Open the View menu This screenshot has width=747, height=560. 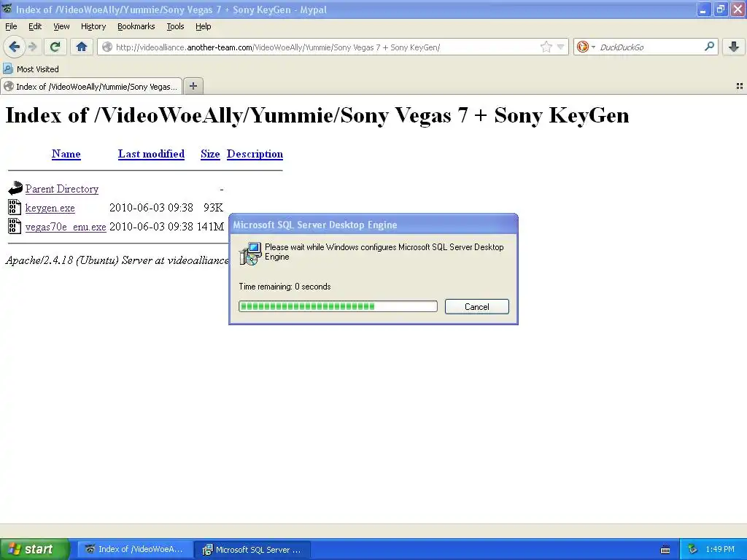click(61, 26)
